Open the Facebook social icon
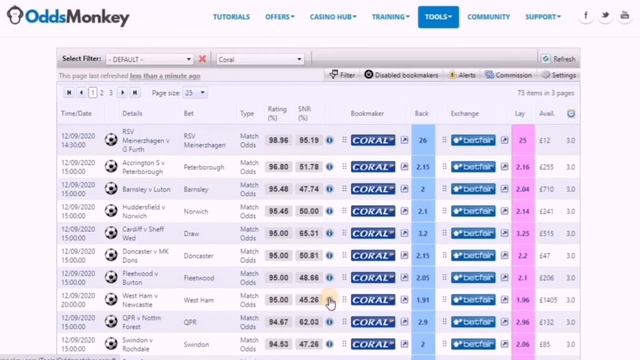The image size is (640, 360). (586, 16)
